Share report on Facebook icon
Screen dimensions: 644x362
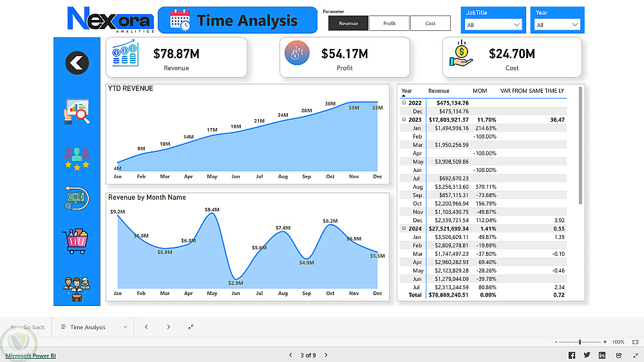point(572,356)
